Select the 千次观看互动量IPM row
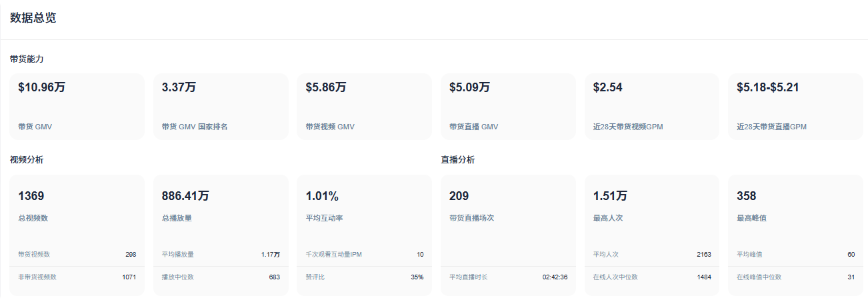 pos(364,255)
